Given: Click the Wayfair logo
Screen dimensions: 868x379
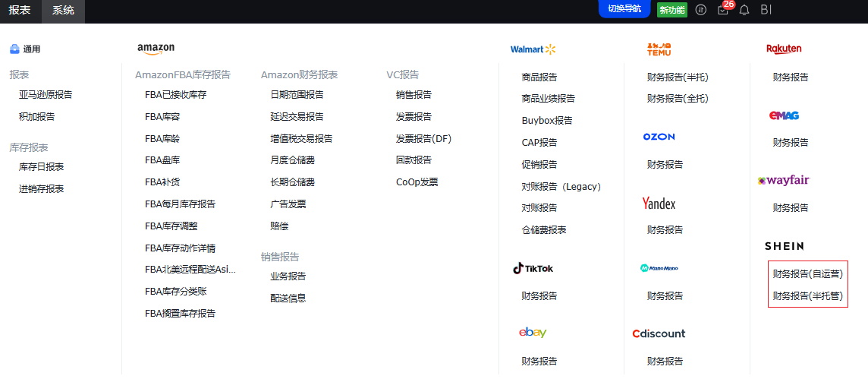Looking at the screenshot, I should click(x=783, y=181).
